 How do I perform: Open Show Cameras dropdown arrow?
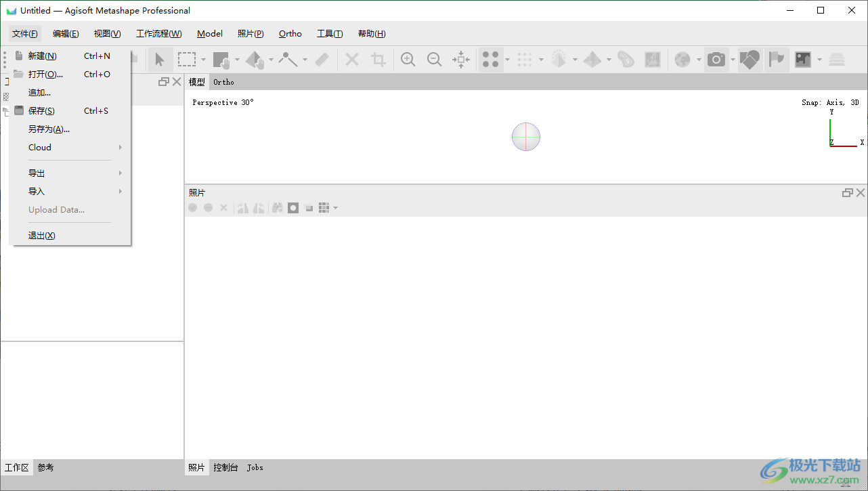coord(733,60)
